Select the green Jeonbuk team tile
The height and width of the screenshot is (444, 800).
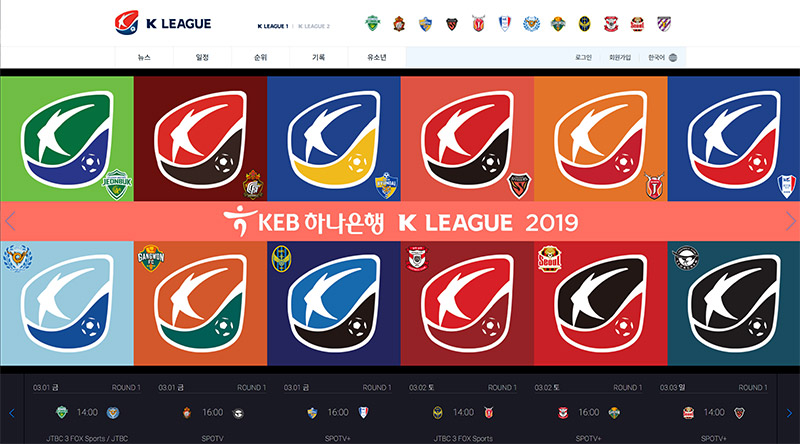coord(67,139)
